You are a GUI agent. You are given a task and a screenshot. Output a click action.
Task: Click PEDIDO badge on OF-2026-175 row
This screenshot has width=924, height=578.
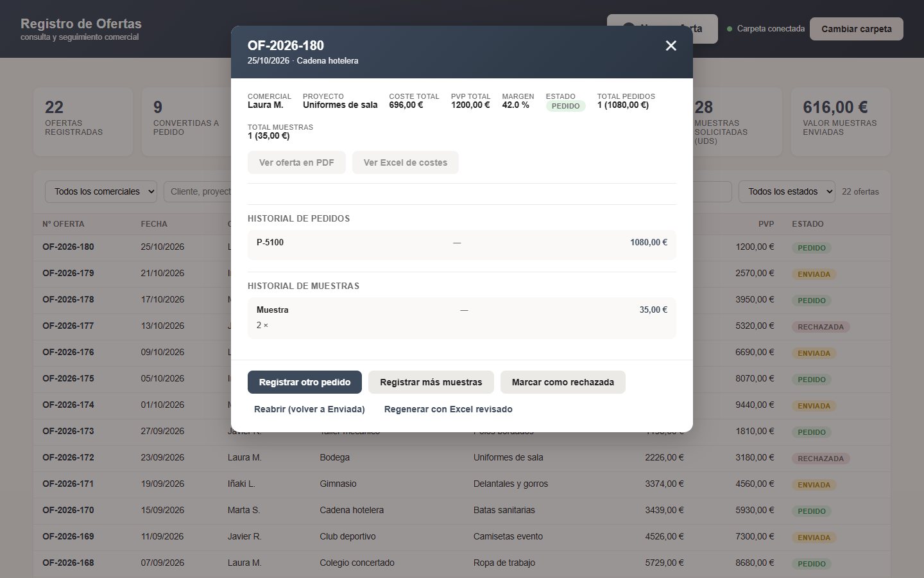point(812,380)
